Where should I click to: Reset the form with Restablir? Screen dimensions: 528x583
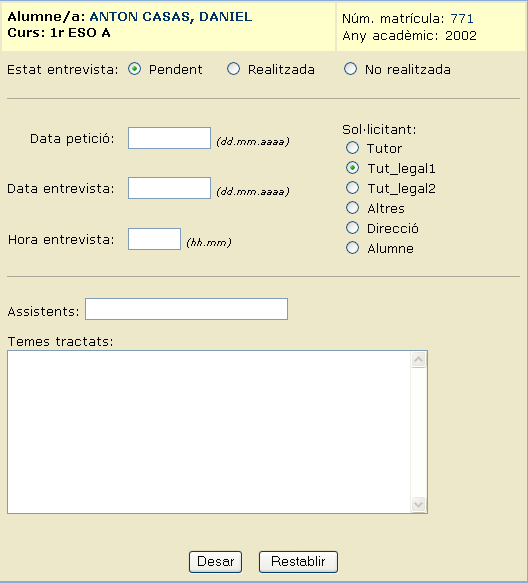pos(298,562)
